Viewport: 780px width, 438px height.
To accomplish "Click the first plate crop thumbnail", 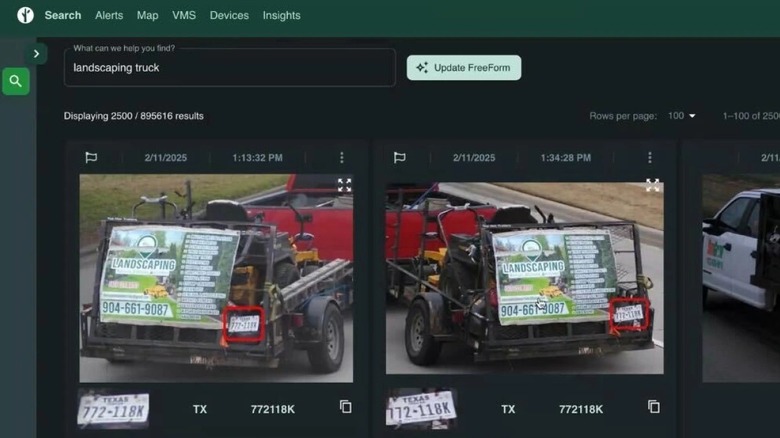I will pyautogui.click(x=114, y=408).
